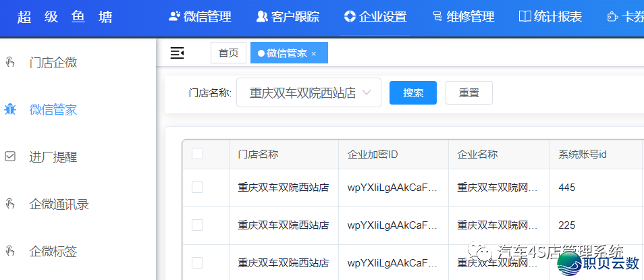
Task: Click the hand icon beside 门店企微
Action: [x=10, y=63]
